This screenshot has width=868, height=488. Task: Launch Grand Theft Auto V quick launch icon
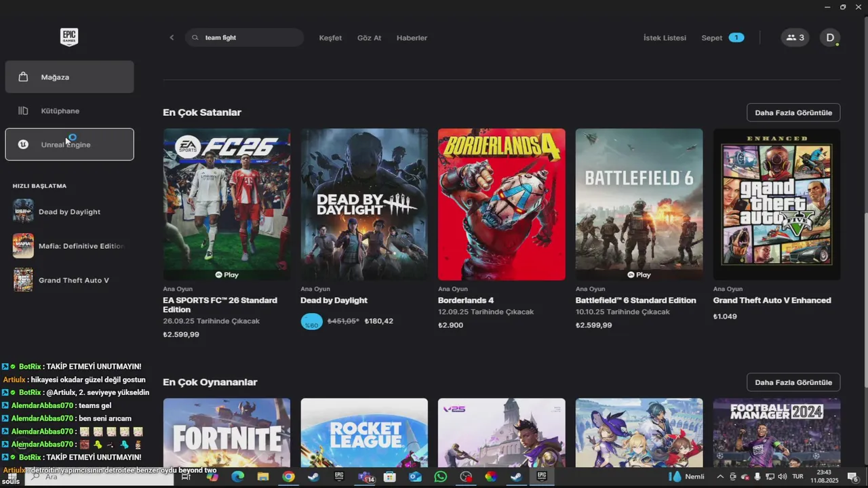[x=23, y=280]
